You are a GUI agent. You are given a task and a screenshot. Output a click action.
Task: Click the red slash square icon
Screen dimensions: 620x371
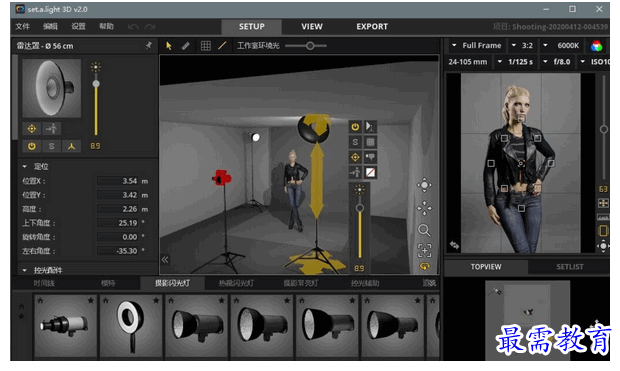tap(370, 172)
